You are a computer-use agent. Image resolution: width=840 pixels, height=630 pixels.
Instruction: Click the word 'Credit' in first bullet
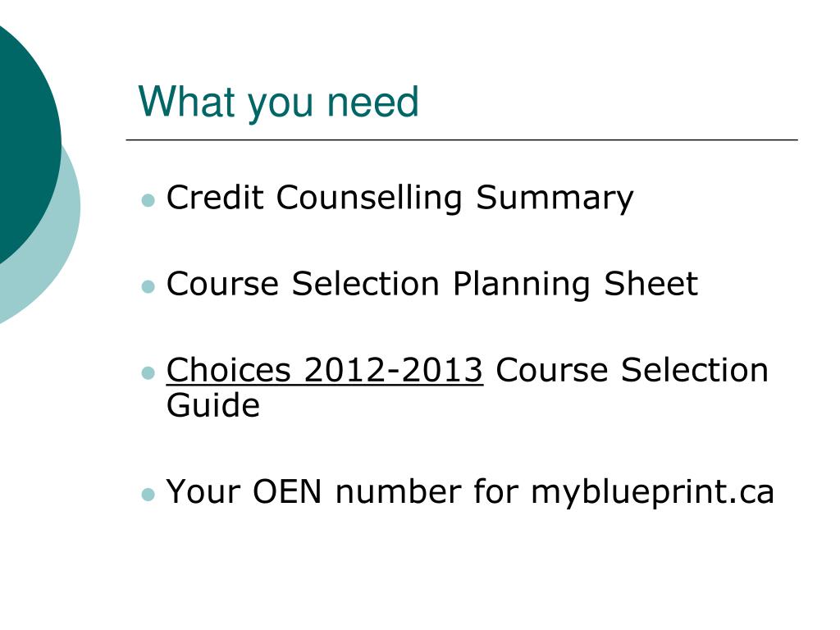coord(215,197)
